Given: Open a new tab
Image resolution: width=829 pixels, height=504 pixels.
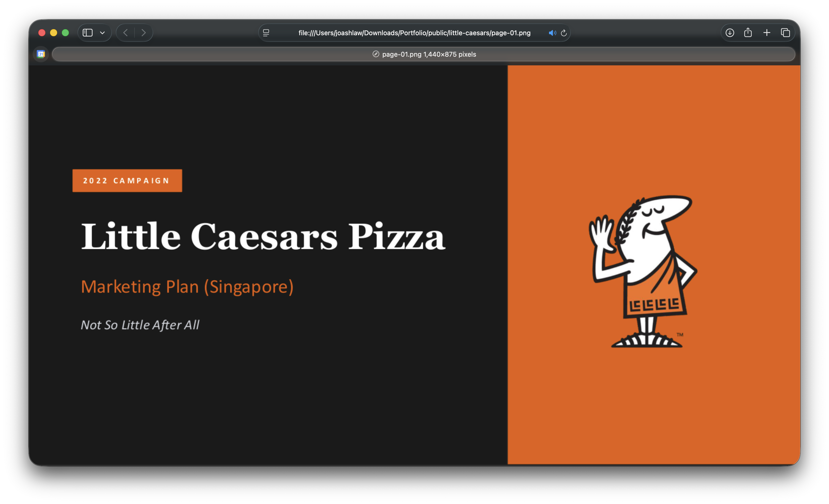Looking at the screenshot, I should [x=767, y=33].
